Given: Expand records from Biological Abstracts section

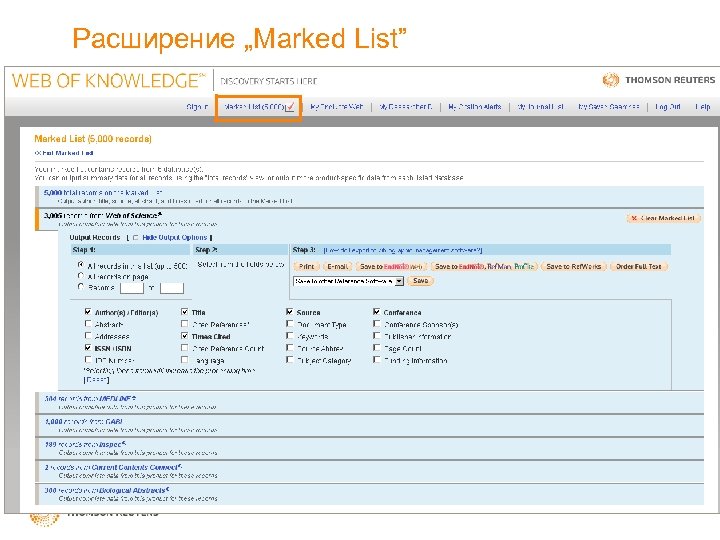Looking at the screenshot, I should click(107, 490).
